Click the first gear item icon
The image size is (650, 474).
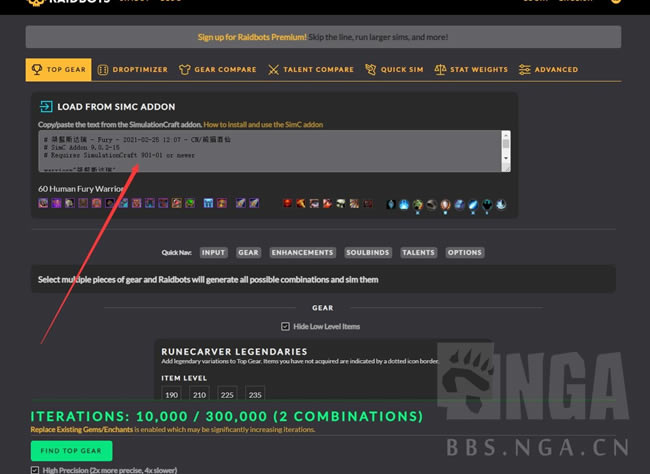43,203
